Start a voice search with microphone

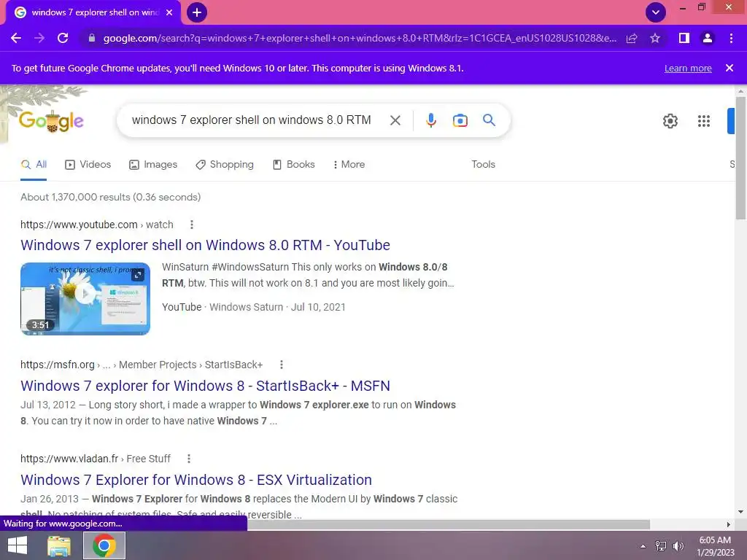[430, 120]
